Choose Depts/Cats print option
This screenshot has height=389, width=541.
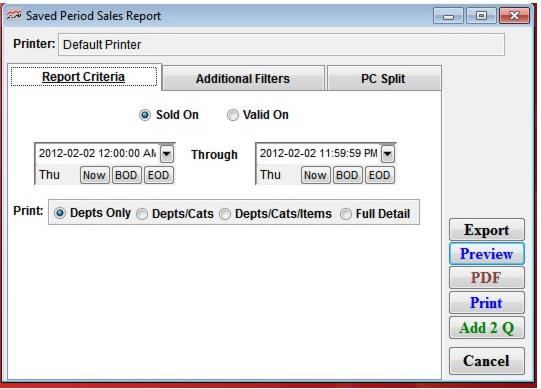click(x=142, y=214)
